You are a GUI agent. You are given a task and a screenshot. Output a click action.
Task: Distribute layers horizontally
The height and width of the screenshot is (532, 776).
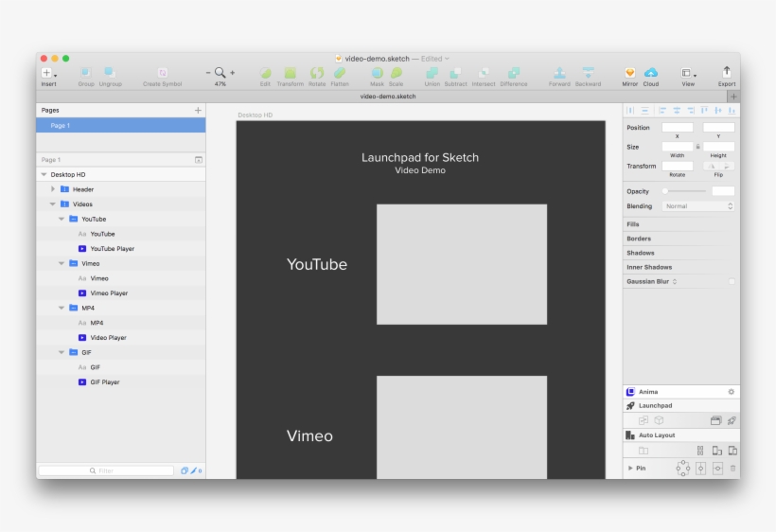tap(630, 111)
